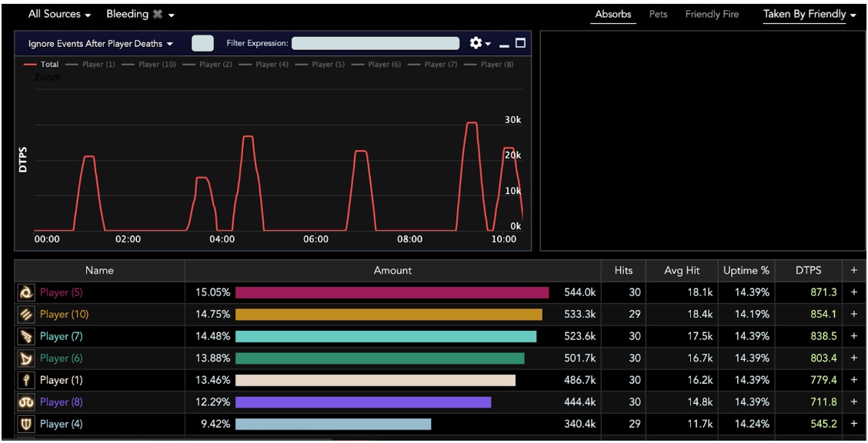Screen dimensions: 868x443
Task: Maximize the chart panel
Action: [x=520, y=43]
